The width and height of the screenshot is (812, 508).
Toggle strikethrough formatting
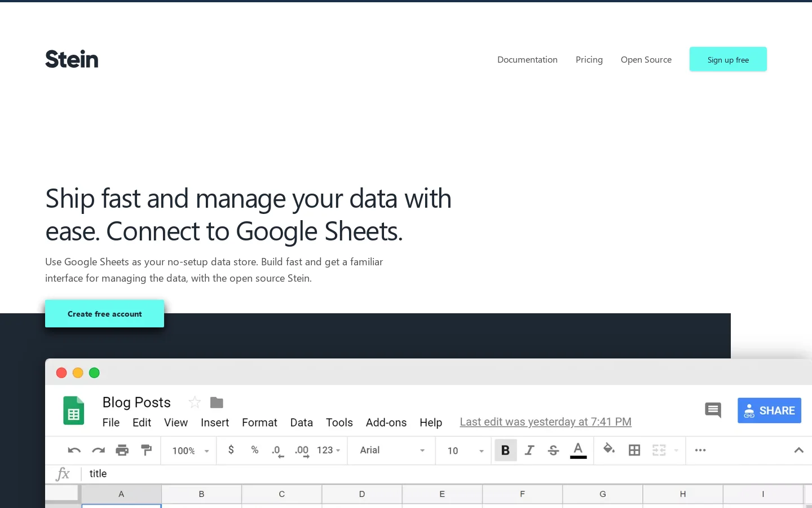[x=553, y=450]
